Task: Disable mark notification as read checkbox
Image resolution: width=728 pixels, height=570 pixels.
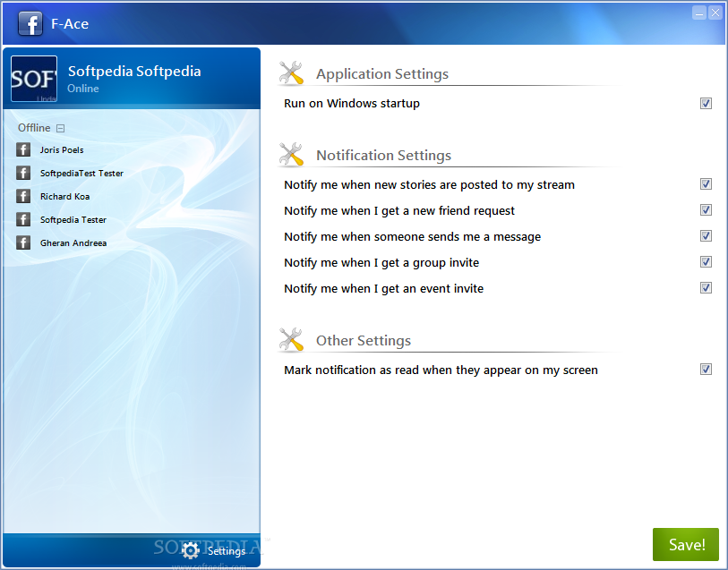Action: [706, 370]
